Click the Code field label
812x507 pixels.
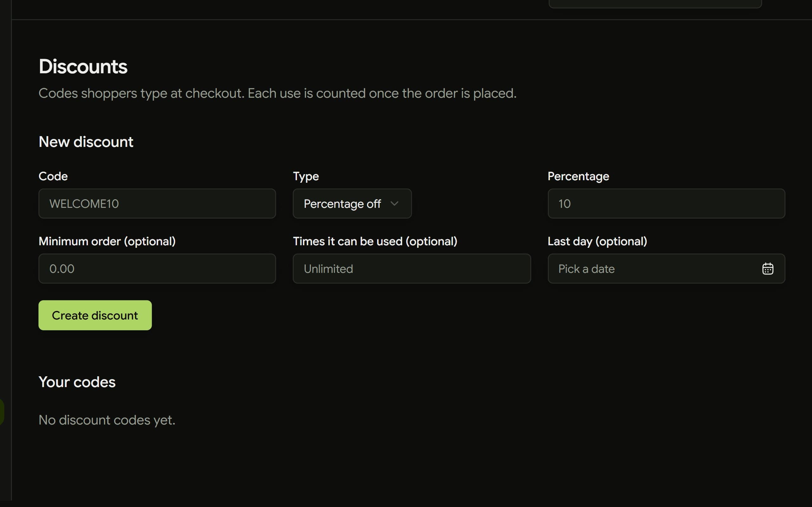point(53,176)
